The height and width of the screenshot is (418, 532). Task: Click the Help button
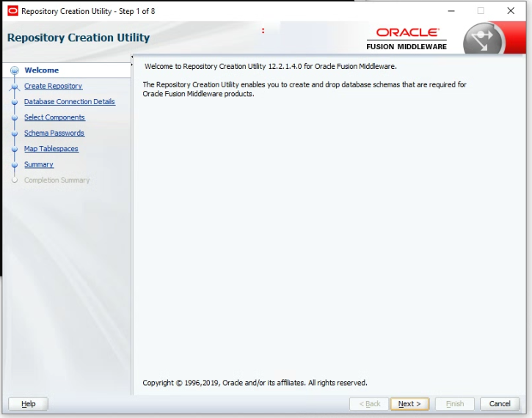pyautogui.click(x=28, y=404)
